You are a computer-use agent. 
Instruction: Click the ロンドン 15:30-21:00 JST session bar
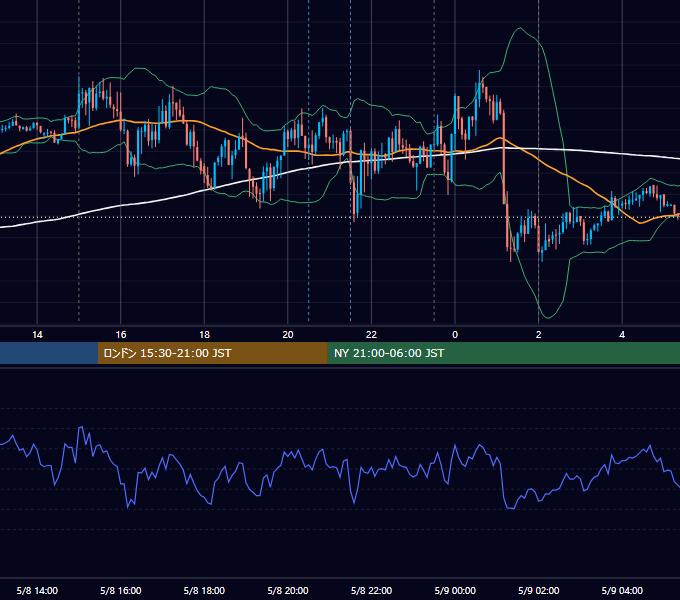(212, 353)
